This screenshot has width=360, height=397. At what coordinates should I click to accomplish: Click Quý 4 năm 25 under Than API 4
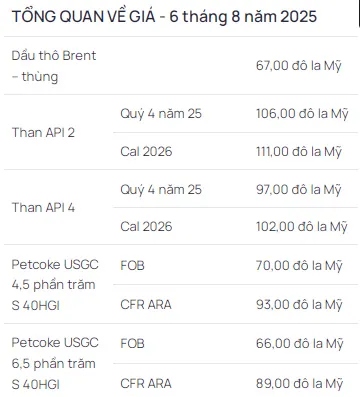161,190
